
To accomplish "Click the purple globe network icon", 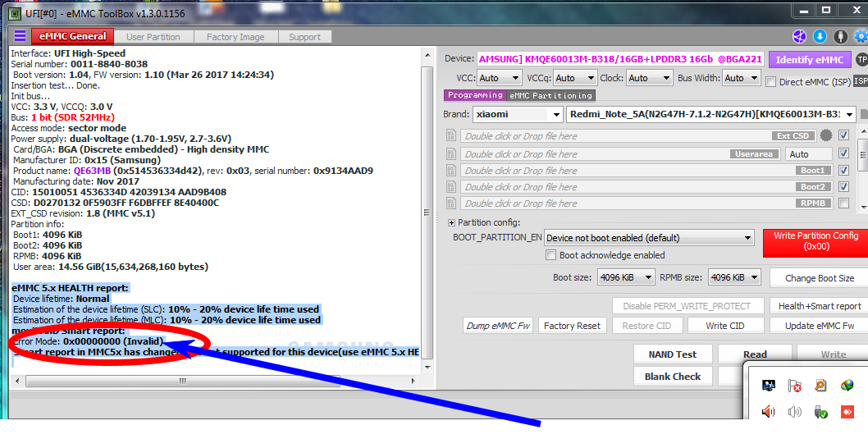I will [799, 37].
